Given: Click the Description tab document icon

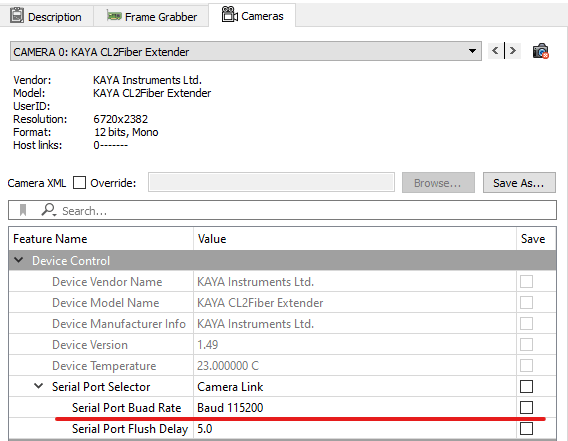Looking at the screenshot, I should 17,16.
